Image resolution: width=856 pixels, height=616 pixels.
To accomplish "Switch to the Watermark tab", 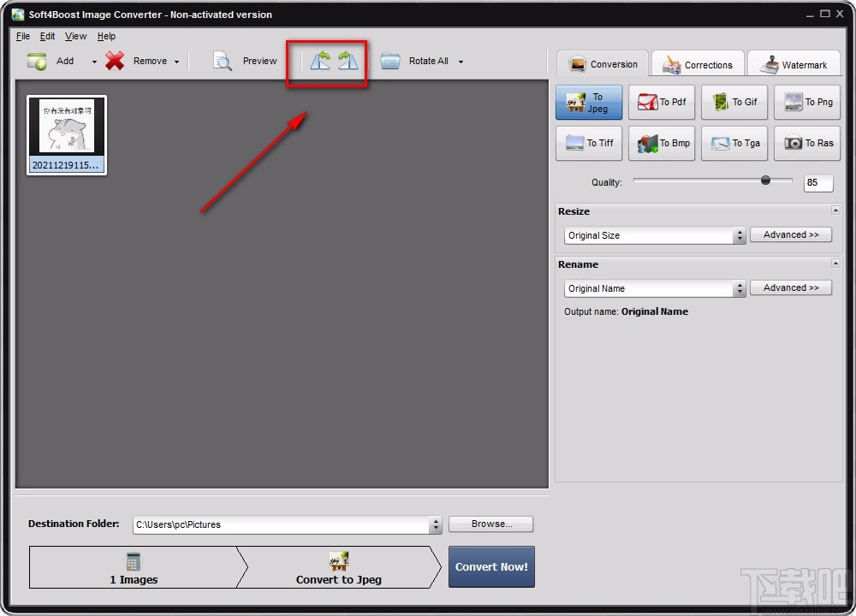I will pos(795,64).
